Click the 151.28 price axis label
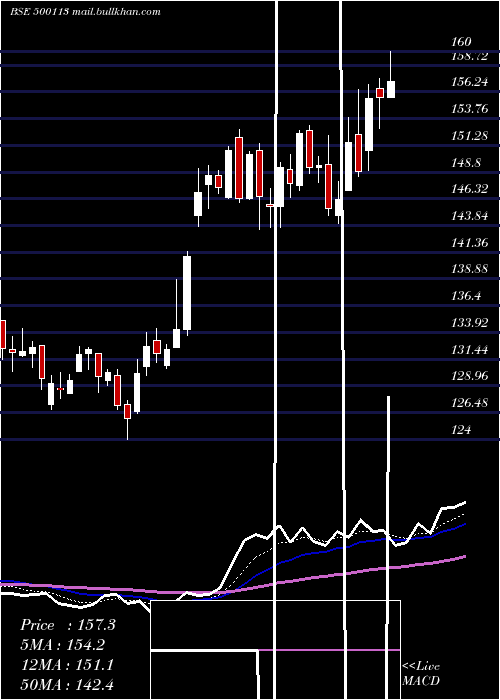Viewport: 500px width, 700px height. pyautogui.click(x=469, y=135)
